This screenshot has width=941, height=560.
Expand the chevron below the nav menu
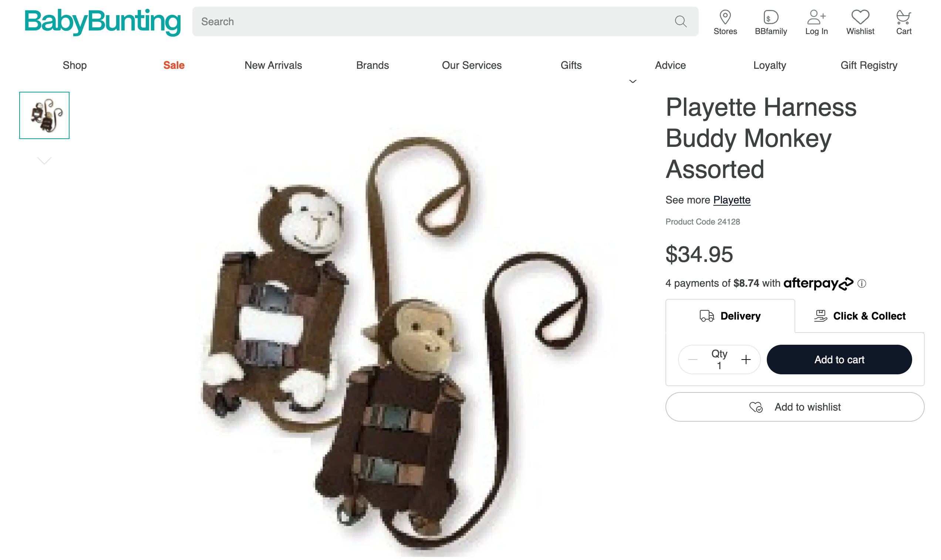click(633, 81)
